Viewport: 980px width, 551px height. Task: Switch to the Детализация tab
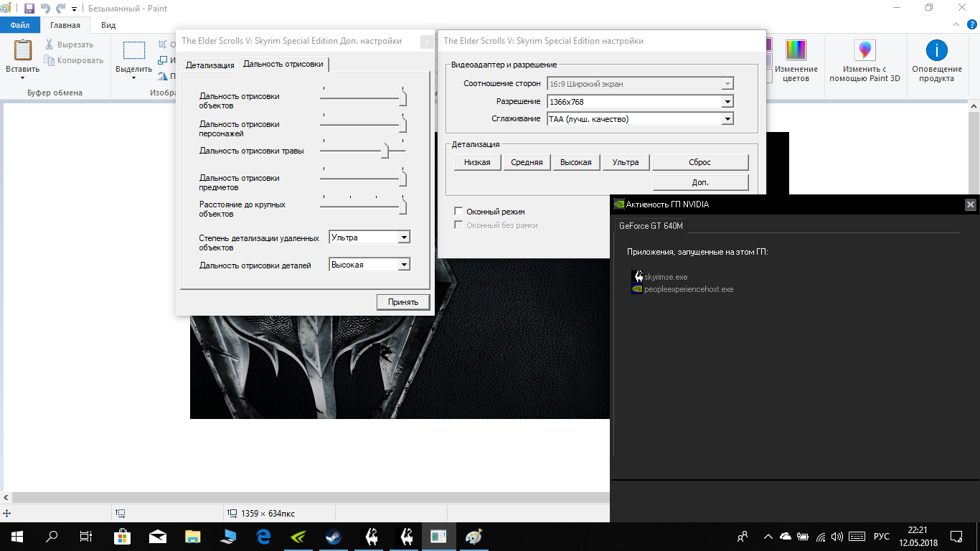[x=209, y=65]
